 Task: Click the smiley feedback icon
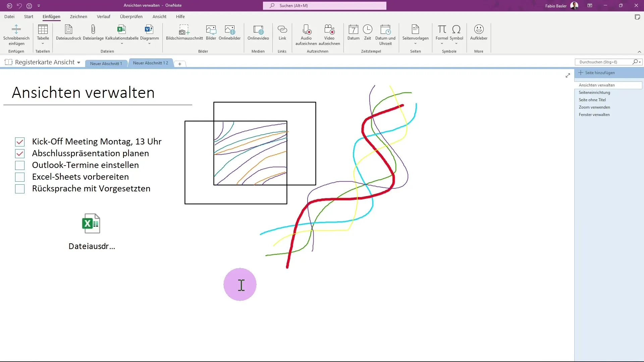coord(29,6)
